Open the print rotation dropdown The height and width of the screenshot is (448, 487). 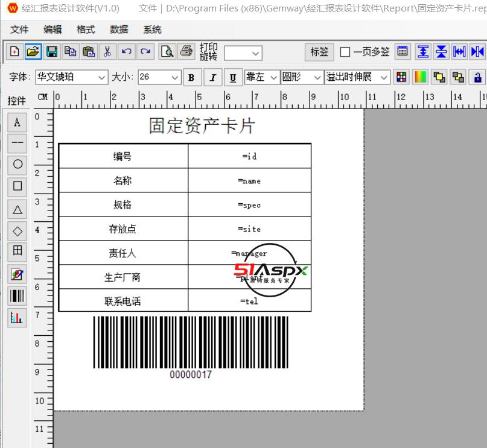point(243,53)
